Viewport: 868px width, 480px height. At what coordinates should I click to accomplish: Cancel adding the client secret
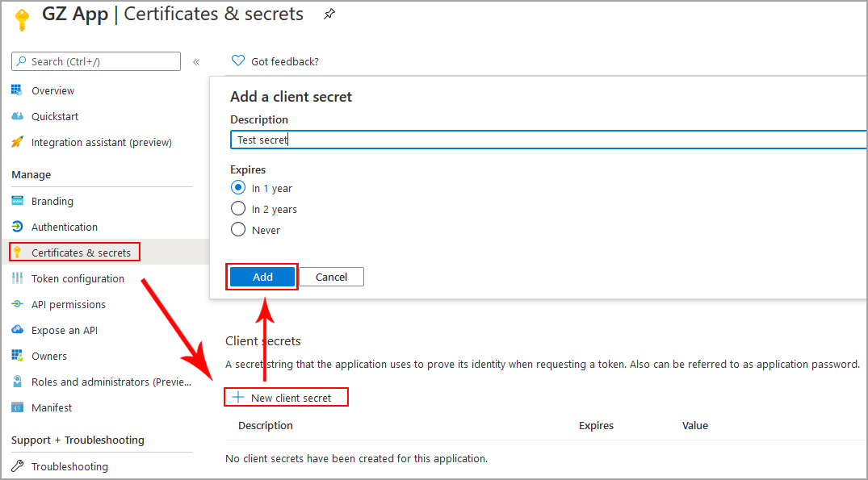[331, 277]
